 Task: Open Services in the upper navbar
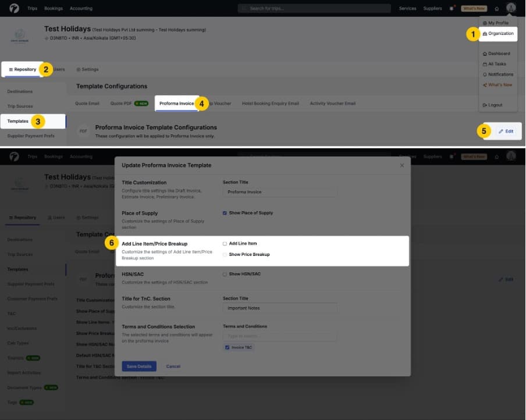coord(407,8)
